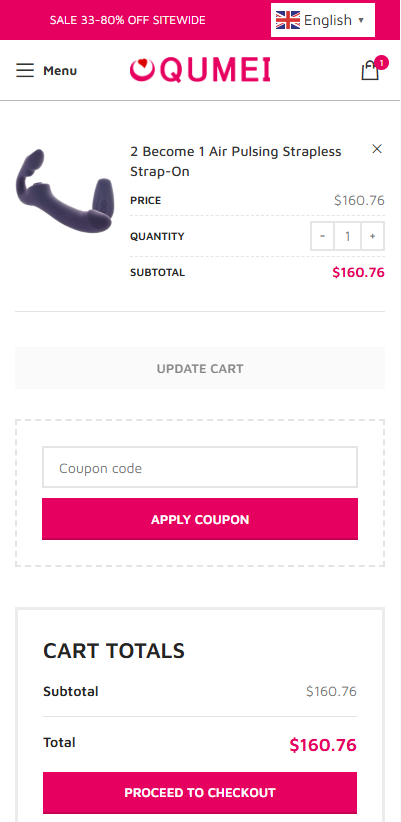Screen dimensions: 401x822
Task: Click the sale 33-80% off banner
Action: (x=127, y=20)
